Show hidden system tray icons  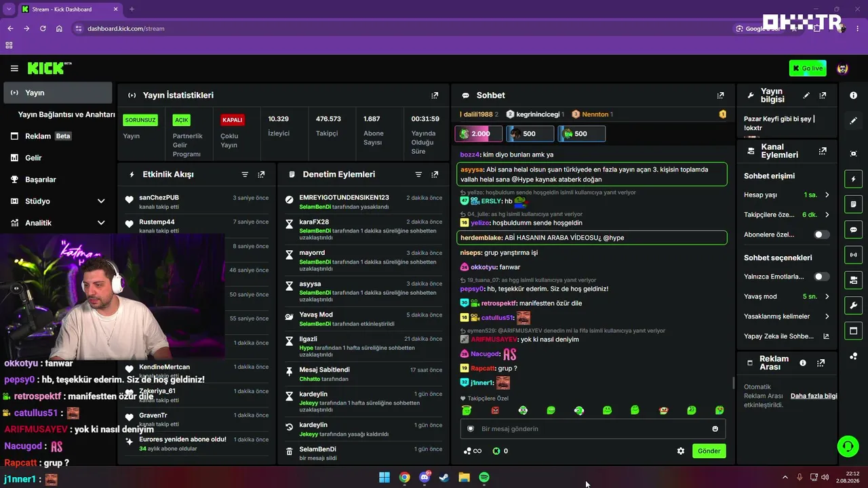click(785, 477)
